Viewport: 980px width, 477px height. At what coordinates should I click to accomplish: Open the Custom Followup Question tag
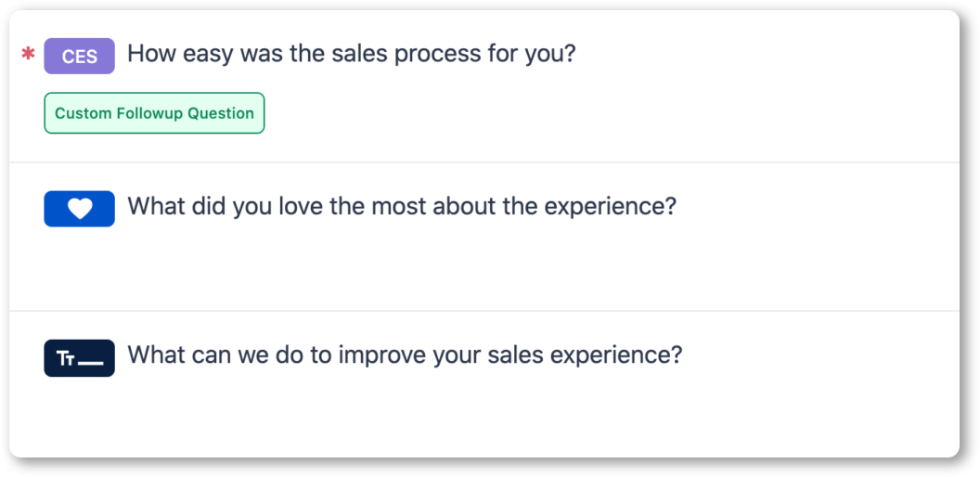coord(154,113)
